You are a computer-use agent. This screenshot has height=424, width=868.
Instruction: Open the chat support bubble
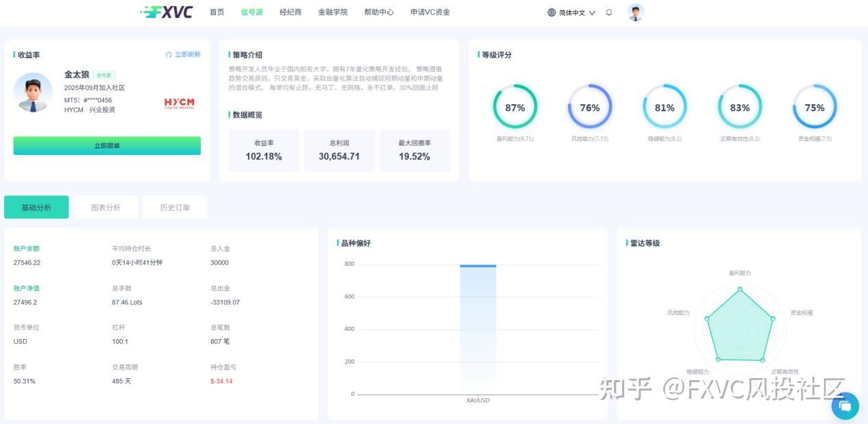tap(845, 406)
